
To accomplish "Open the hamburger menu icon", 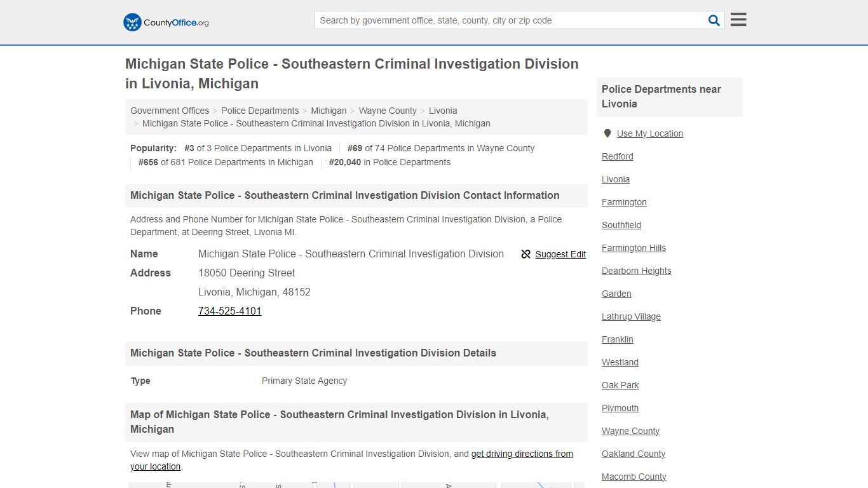I will point(738,20).
